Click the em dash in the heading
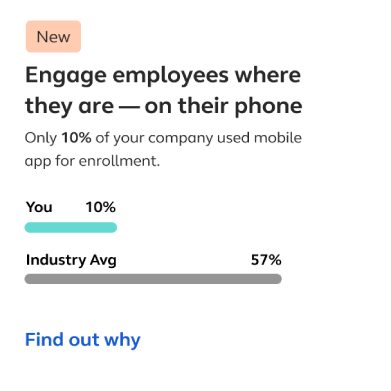Image resolution: width=391 pixels, height=391 pixels. [x=129, y=107]
